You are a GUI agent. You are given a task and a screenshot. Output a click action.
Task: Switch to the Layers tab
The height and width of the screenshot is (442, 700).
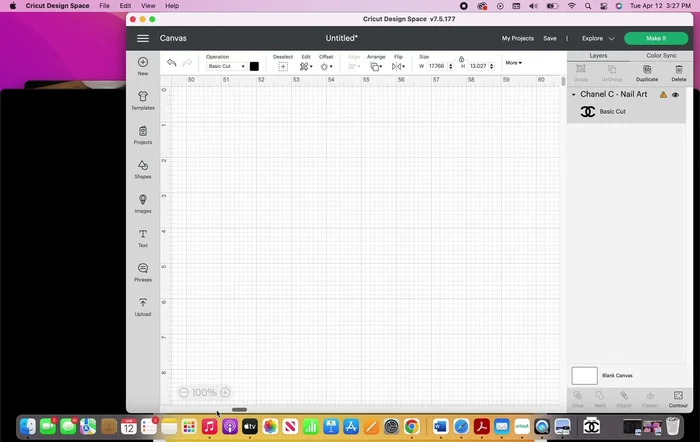pos(598,56)
